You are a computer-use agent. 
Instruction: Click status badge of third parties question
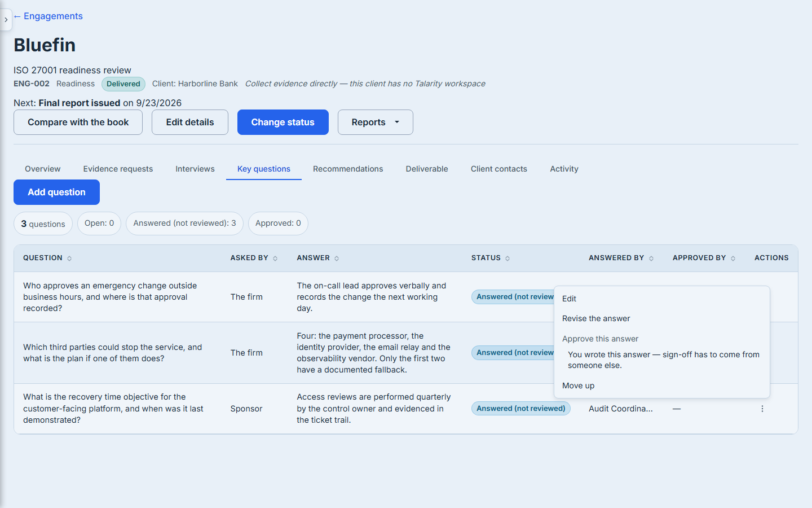click(513, 353)
